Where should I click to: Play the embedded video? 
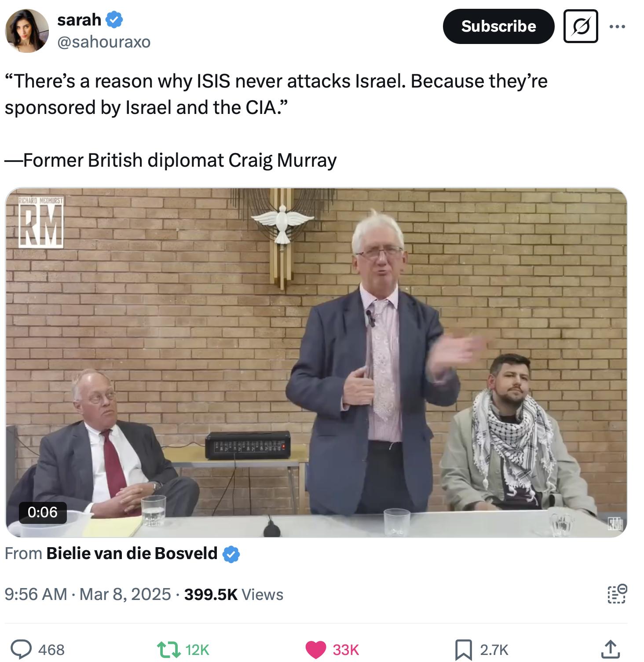(316, 362)
